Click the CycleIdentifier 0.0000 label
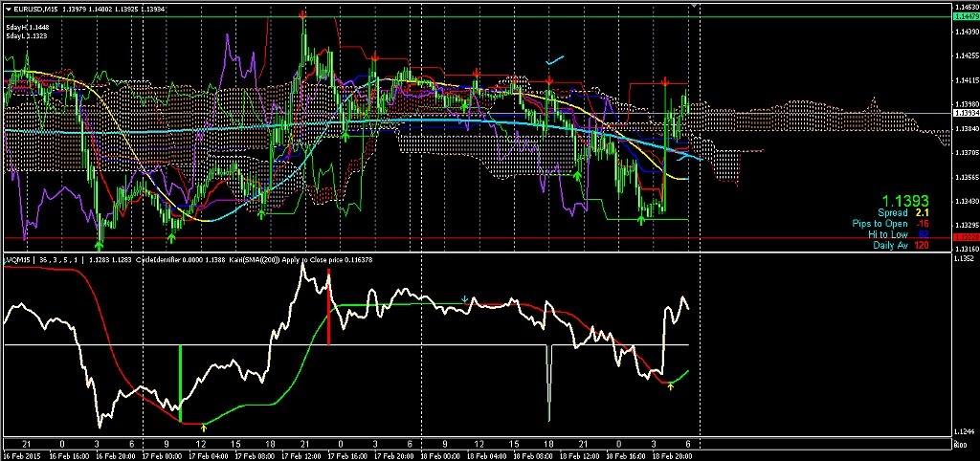980x461 pixels. (x=169, y=259)
